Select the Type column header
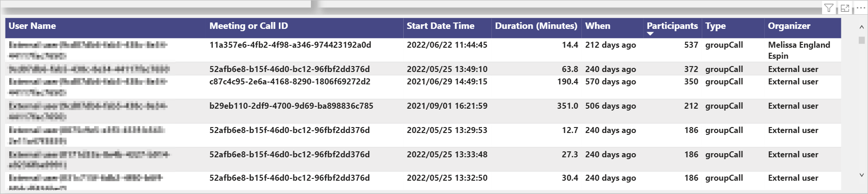The width and height of the screenshot is (868, 194). pos(716,26)
